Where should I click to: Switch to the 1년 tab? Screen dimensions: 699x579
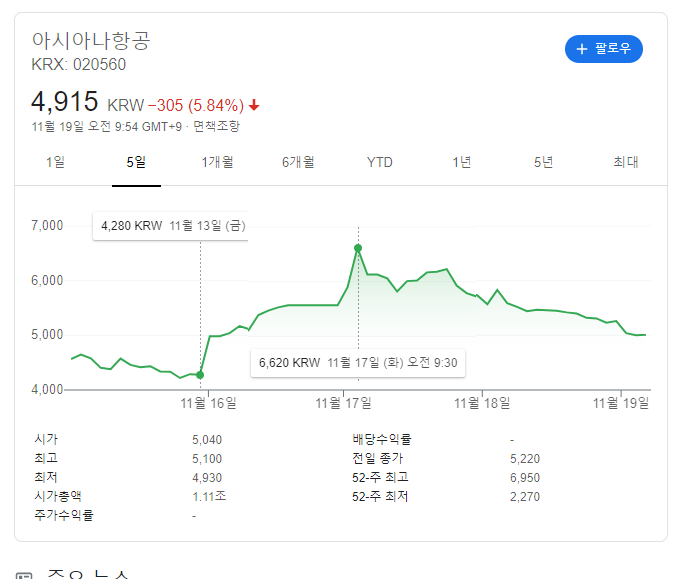pos(461,162)
